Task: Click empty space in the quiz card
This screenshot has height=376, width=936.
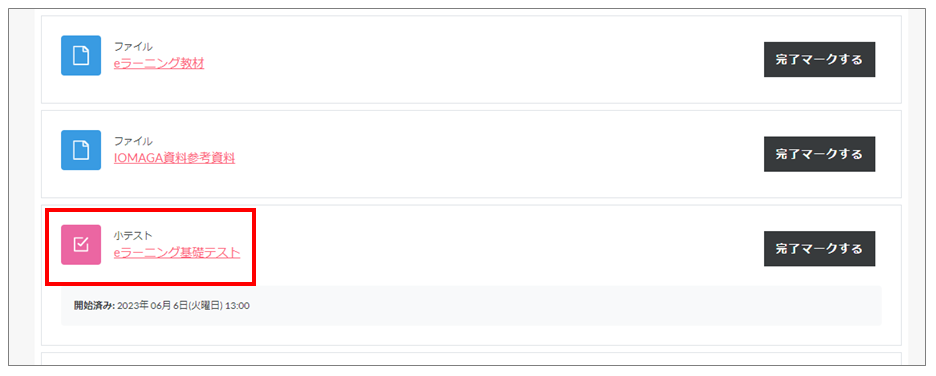Action: pos(478,249)
